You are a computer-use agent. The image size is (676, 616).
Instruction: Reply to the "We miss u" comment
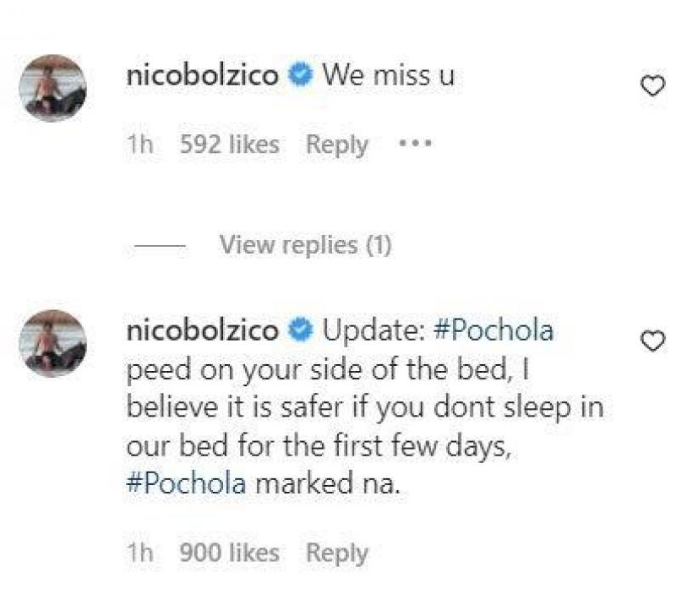(337, 144)
